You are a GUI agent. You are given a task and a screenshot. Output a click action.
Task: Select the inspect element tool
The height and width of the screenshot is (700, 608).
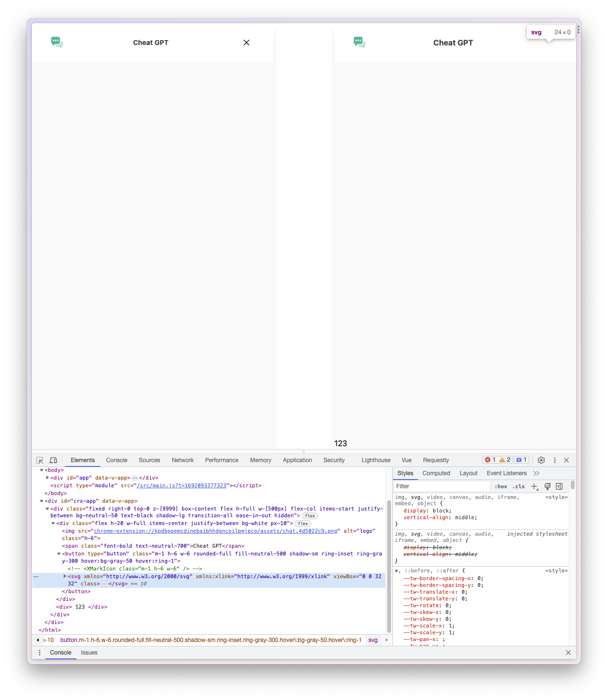click(x=39, y=460)
